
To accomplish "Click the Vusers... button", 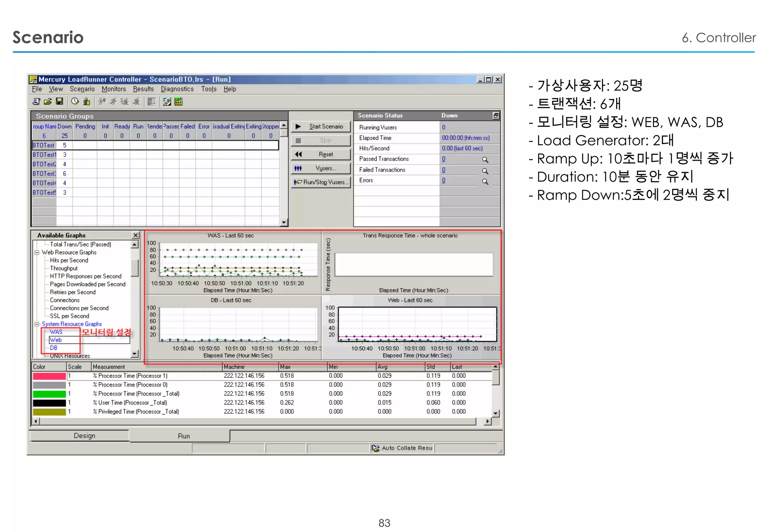I will coord(321,168).
